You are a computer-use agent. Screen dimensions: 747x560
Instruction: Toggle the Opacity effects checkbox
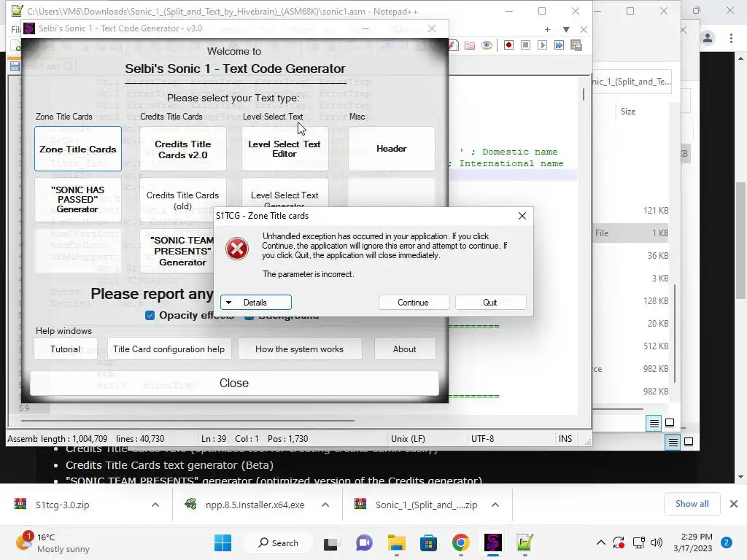tap(150, 315)
